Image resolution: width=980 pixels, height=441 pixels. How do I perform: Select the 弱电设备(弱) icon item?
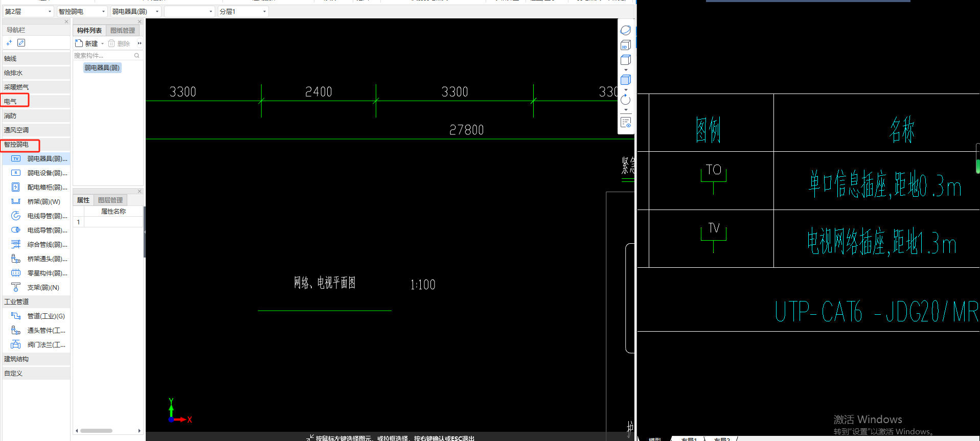click(16, 173)
